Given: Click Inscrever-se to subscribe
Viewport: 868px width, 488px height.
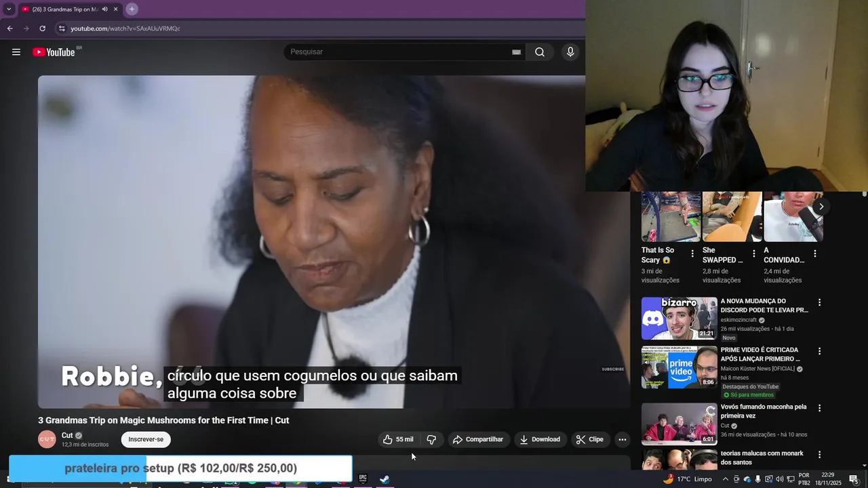Looking at the screenshot, I should (146, 439).
